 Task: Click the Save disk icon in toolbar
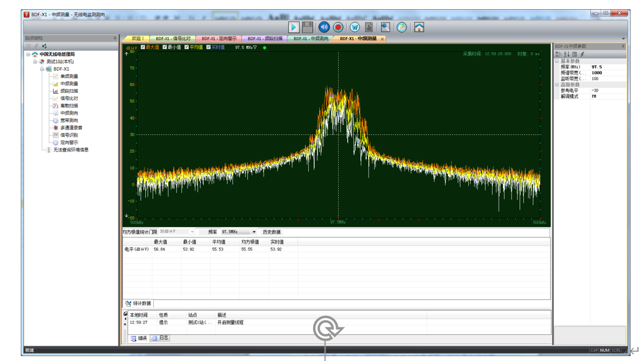[308, 27]
